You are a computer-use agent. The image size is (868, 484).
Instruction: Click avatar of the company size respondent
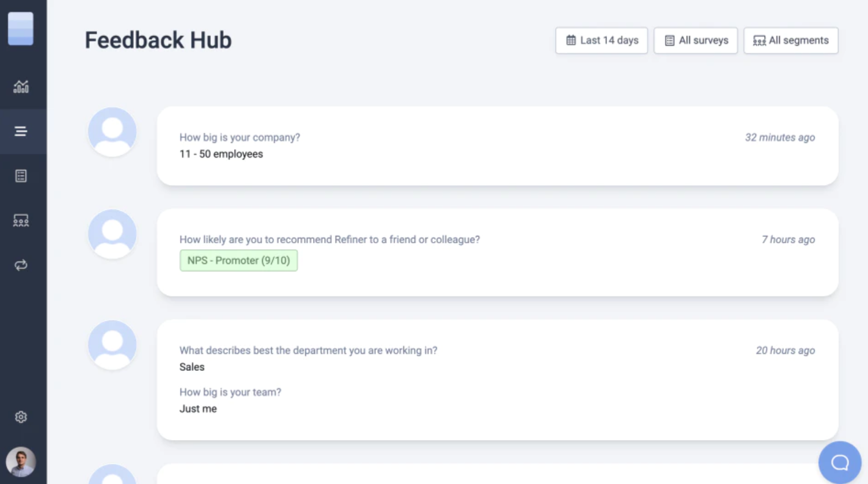112,131
